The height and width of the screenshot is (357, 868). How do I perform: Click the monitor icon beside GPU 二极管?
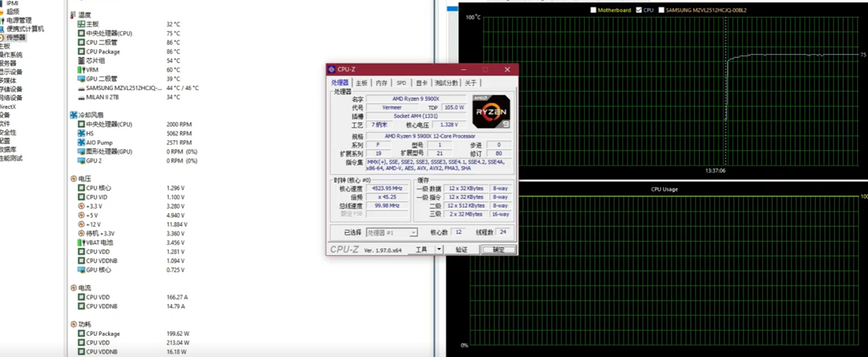tap(81, 79)
